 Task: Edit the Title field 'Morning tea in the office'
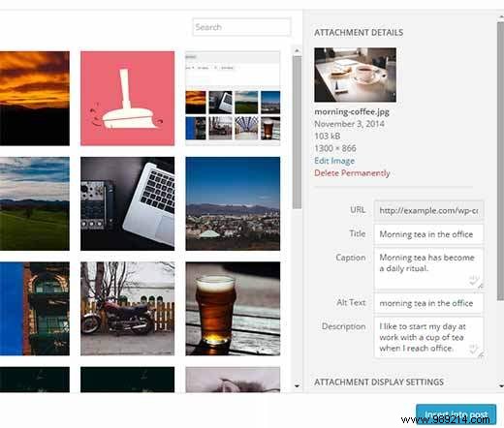click(x=428, y=234)
